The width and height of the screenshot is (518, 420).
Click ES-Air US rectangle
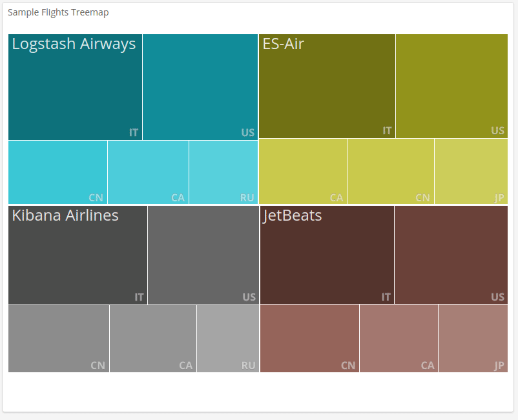point(451,86)
